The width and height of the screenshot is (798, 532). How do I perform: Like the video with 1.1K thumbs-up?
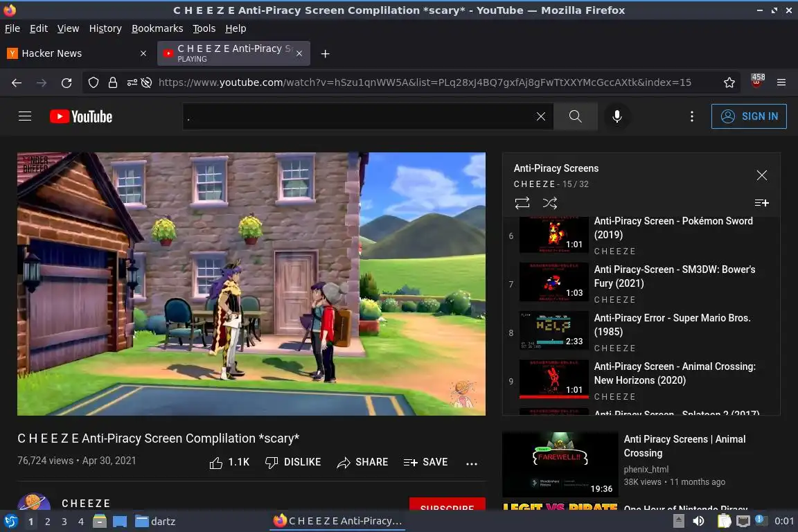[229, 462]
